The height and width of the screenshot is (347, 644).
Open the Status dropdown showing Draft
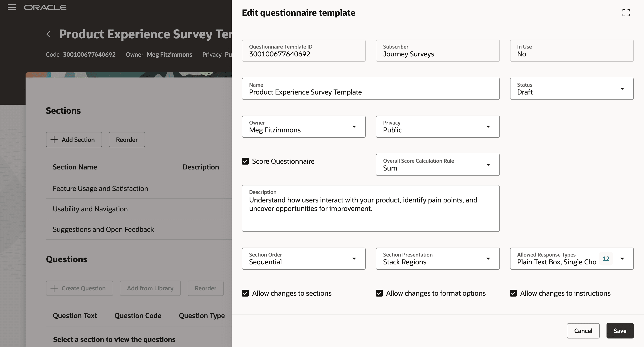(622, 89)
